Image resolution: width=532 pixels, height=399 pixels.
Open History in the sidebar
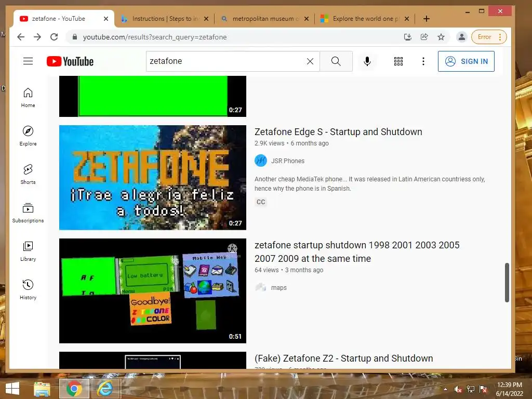[x=28, y=289]
